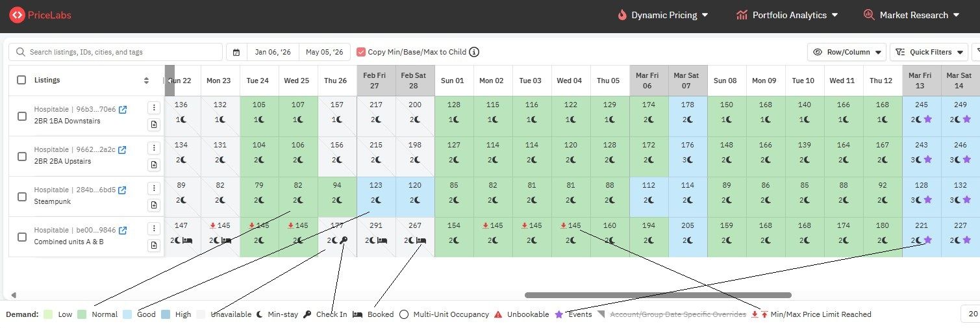Check the select-all Listings checkbox
Image resolution: width=980 pixels, height=328 pixels.
pos(22,80)
